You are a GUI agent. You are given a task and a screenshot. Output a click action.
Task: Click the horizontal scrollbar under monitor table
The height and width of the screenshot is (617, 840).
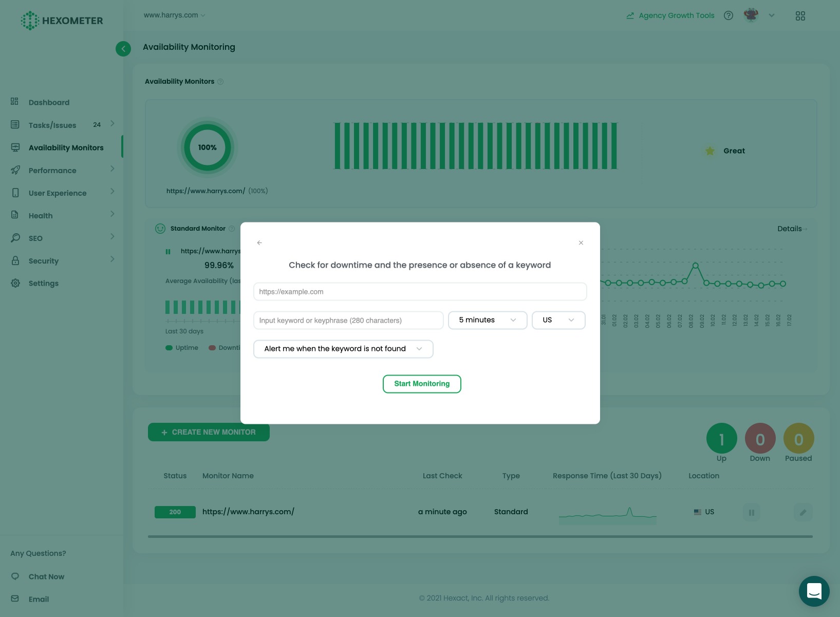point(480,536)
